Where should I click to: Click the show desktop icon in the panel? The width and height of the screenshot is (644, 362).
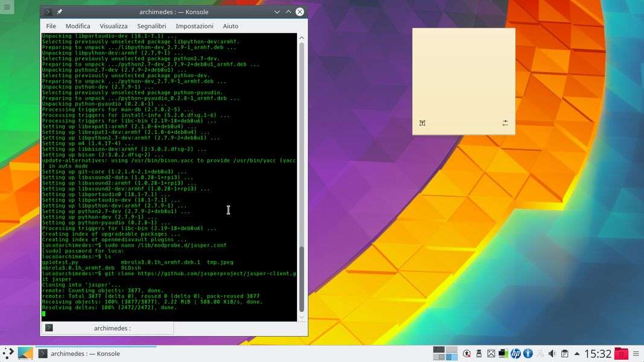25,354
